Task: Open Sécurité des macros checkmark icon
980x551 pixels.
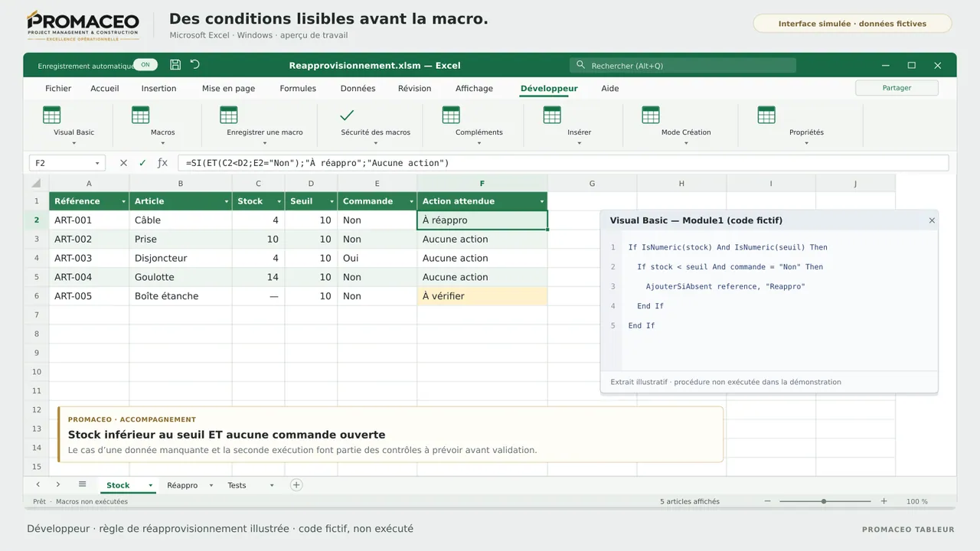Action: click(347, 115)
